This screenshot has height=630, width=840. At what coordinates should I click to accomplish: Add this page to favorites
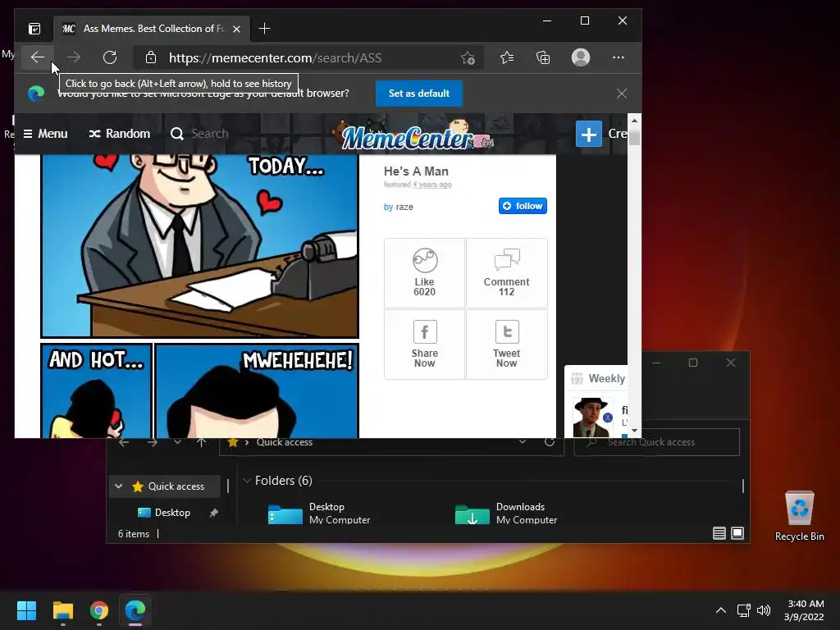[468, 58]
